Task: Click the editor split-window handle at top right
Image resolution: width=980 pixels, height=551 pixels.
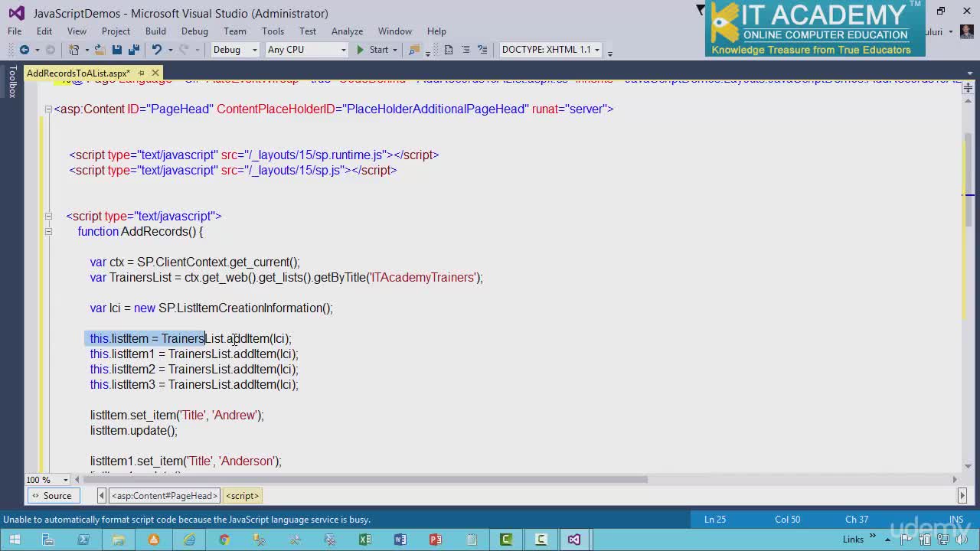Action: click(x=969, y=88)
